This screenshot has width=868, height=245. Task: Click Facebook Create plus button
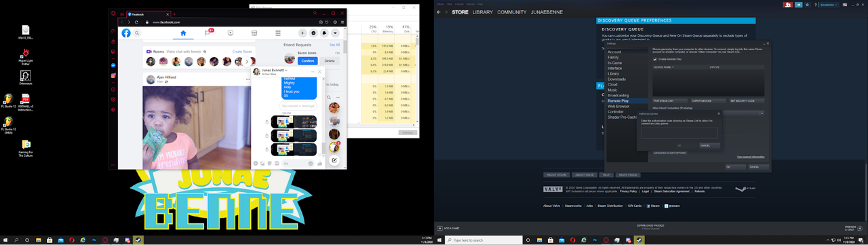pos(302,33)
